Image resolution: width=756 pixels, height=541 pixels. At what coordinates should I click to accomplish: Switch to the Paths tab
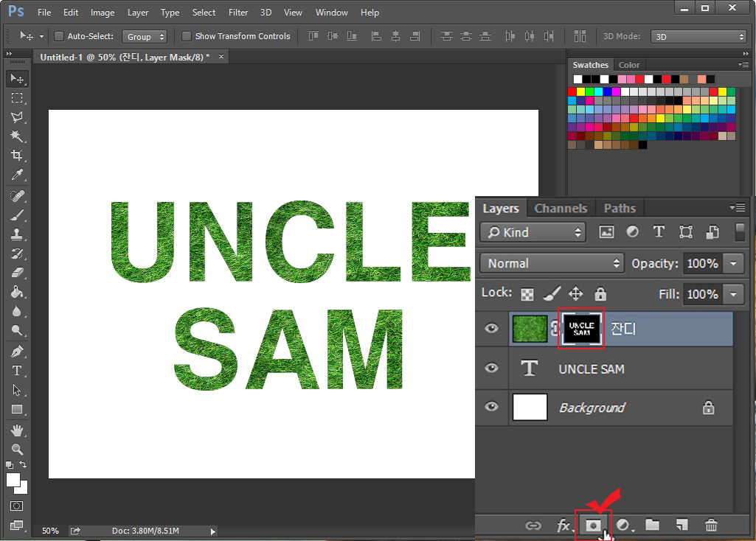point(620,209)
